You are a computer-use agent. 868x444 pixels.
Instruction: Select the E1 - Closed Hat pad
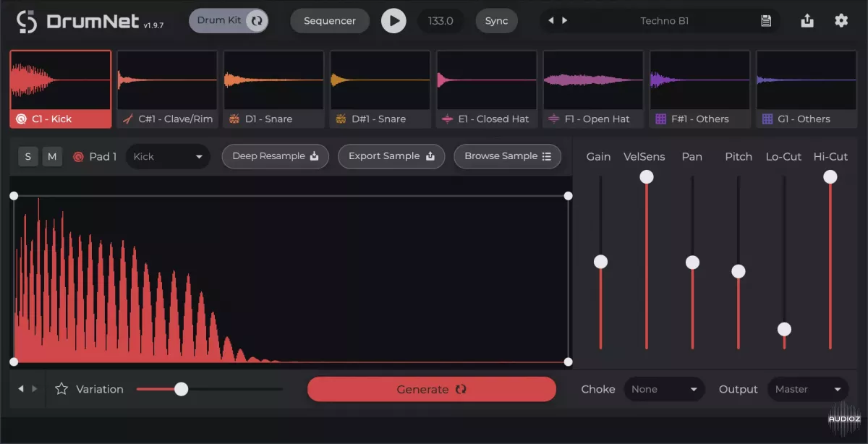pos(487,89)
